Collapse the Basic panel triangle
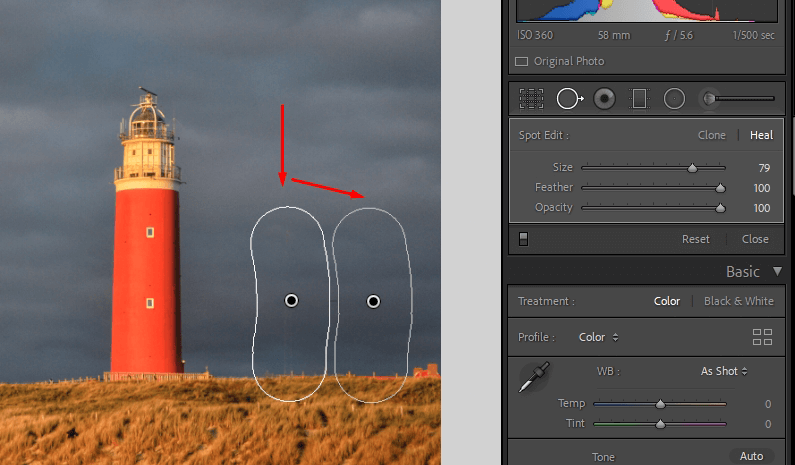The image size is (795, 465). coord(777,271)
